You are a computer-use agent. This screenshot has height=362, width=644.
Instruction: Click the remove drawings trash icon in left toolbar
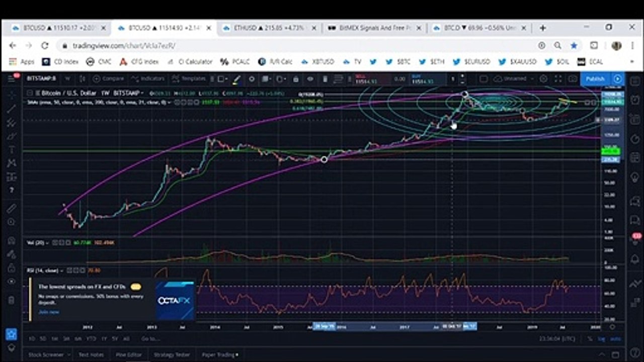coord(11,300)
